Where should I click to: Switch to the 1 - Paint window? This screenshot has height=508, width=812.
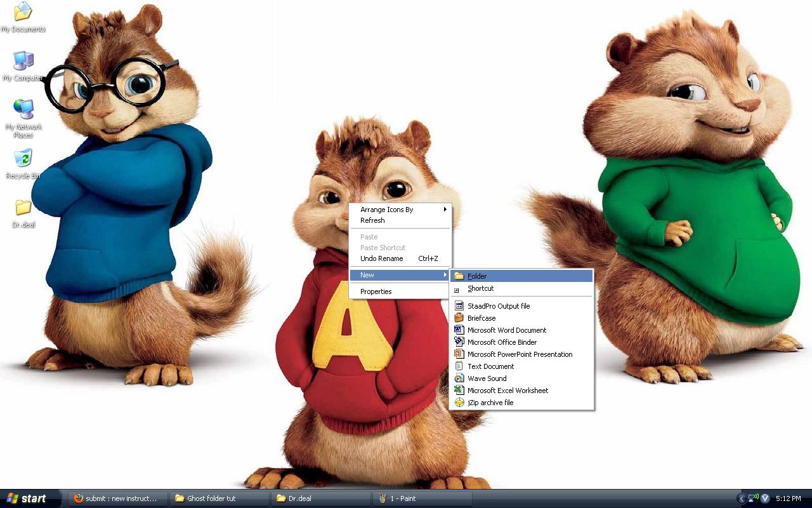422,498
